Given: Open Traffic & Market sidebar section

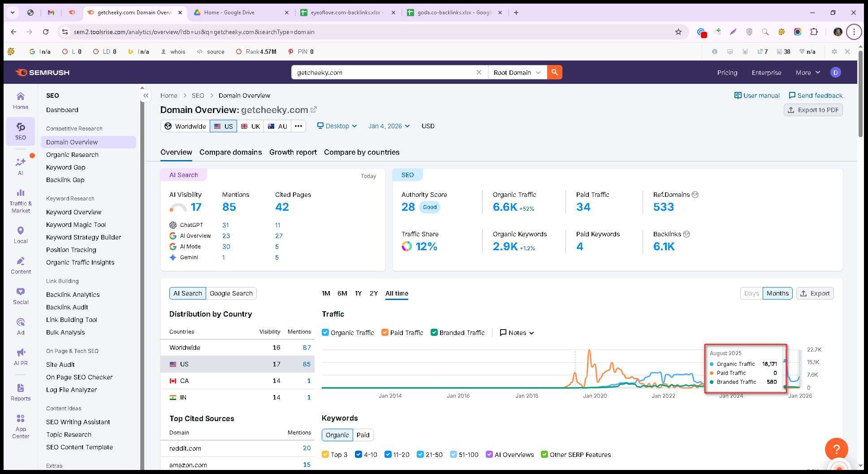Looking at the screenshot, I should coord(21,201).
